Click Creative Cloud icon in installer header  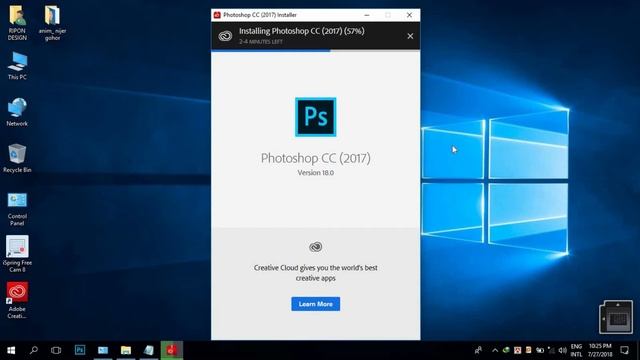coord(225,36)
